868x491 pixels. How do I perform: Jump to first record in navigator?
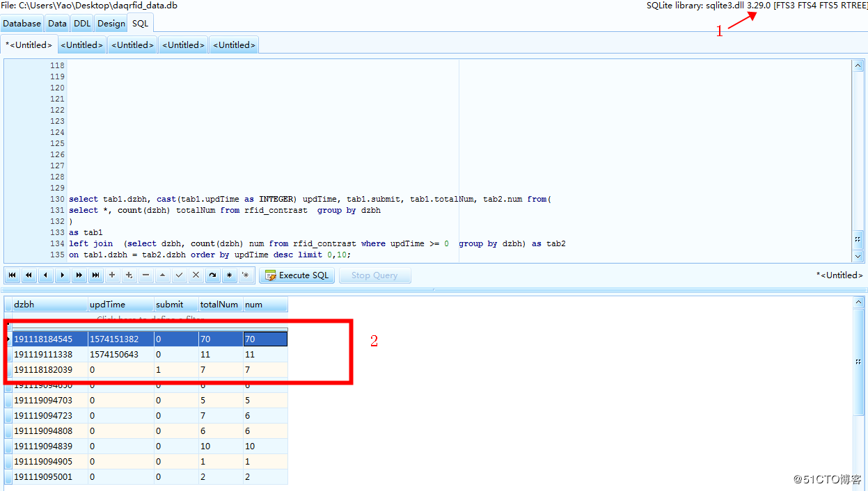click(13, 275)
